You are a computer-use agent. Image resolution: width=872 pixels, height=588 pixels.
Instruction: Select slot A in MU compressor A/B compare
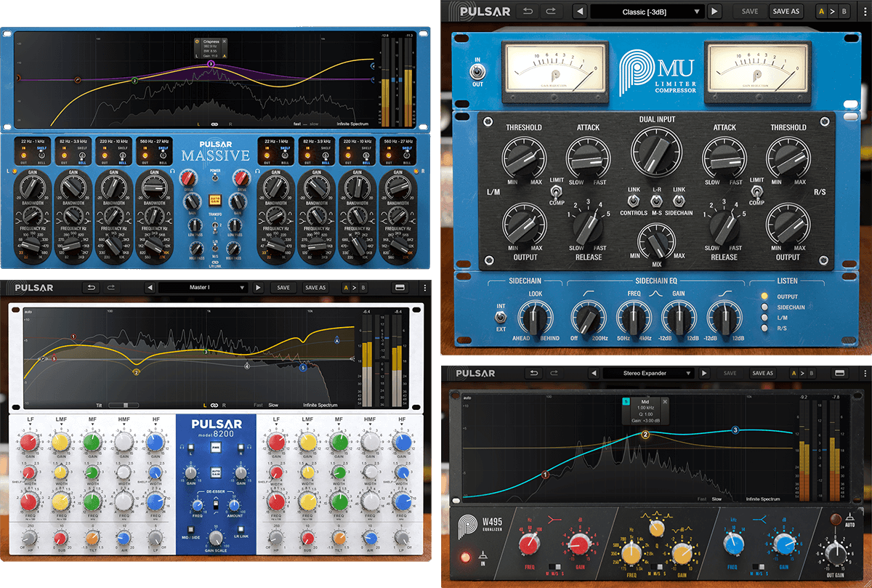(x=821, y=12)
